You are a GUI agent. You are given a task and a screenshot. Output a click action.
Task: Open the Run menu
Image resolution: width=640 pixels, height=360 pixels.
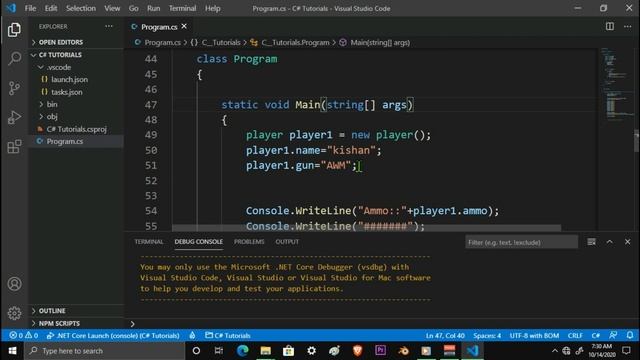pyautogui.click(x=153, y=8)
